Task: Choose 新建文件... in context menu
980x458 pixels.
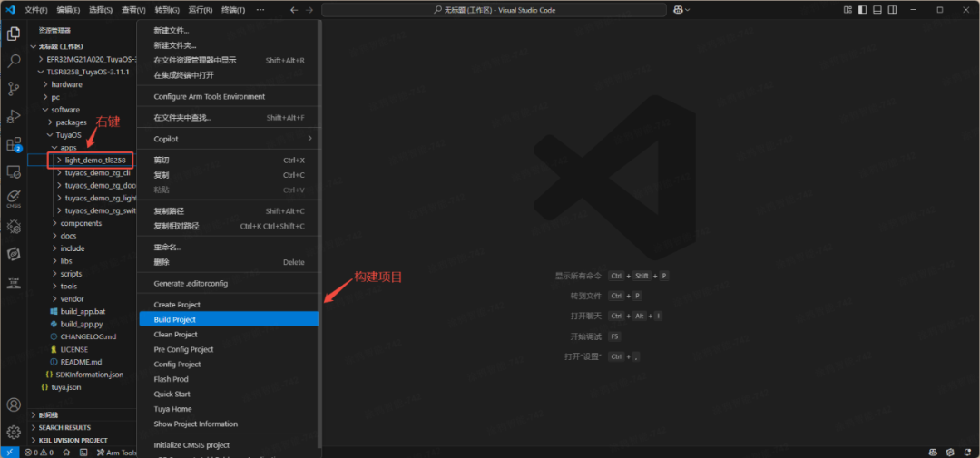Action: click(x=229, y=30)
